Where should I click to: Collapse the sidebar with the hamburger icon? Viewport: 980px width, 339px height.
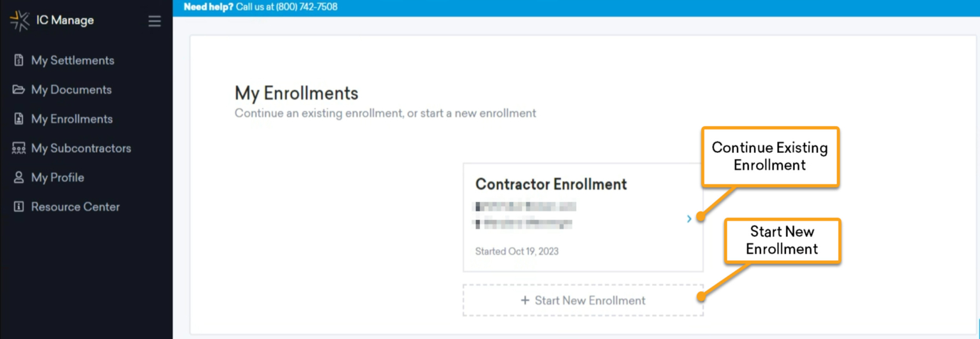(x=154, y=21)
